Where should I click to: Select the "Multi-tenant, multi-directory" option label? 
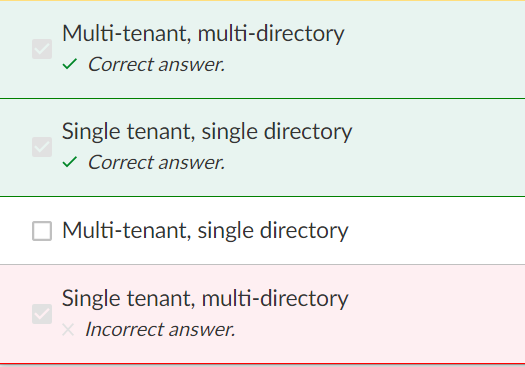(x=203, y=34)
